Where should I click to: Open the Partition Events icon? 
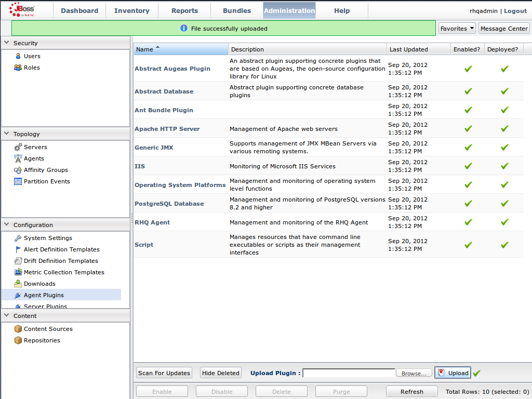coord(17,181)
